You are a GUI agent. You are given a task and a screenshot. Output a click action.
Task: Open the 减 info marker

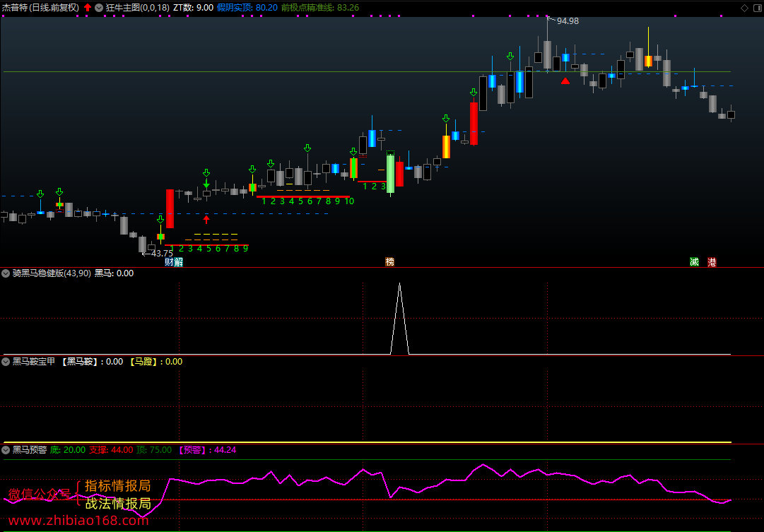pyautogui.click(x=694, y=262)
